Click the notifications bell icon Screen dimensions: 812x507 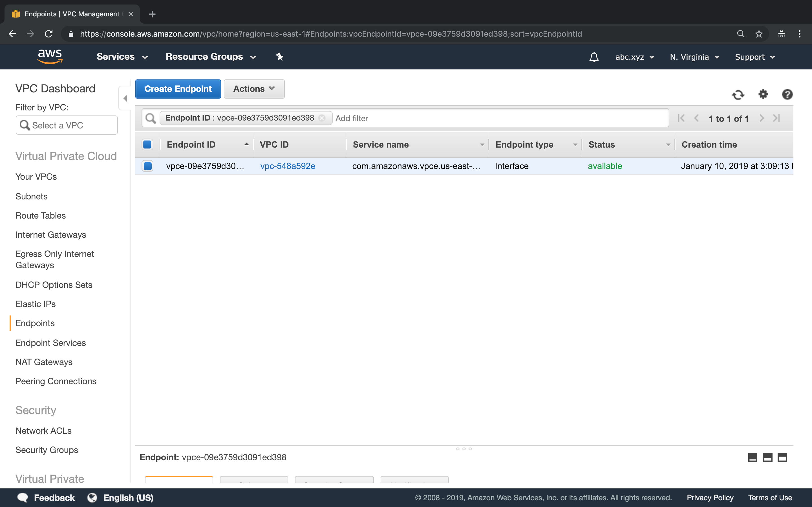click(x=593, y=57)
